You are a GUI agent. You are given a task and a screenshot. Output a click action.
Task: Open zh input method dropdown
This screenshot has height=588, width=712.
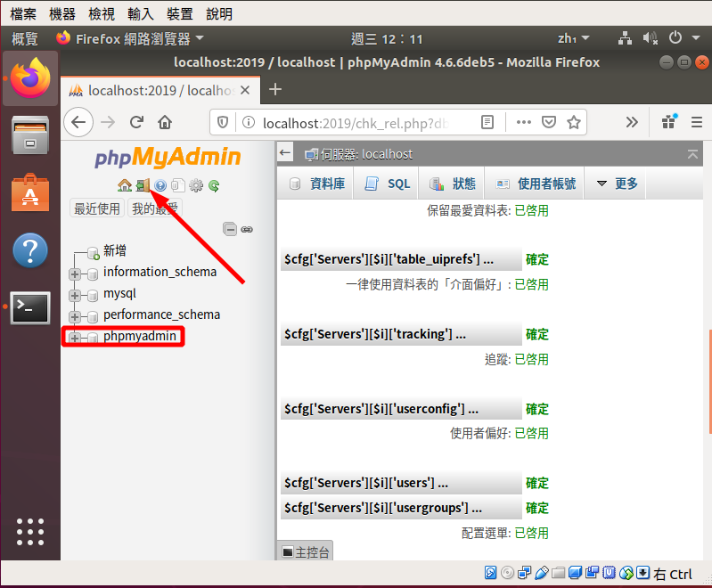pos(574,38)
